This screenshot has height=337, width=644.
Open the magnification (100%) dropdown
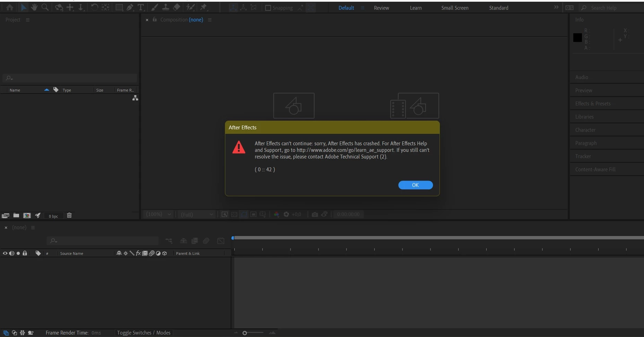pyautogui.click(x=158, y=214)
